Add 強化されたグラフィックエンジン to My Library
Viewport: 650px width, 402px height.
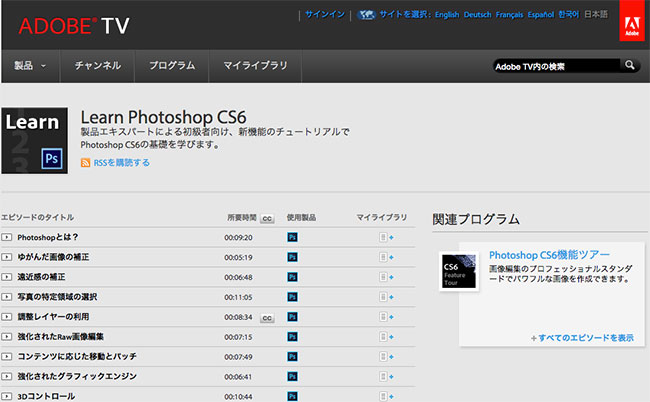(386, 376)
